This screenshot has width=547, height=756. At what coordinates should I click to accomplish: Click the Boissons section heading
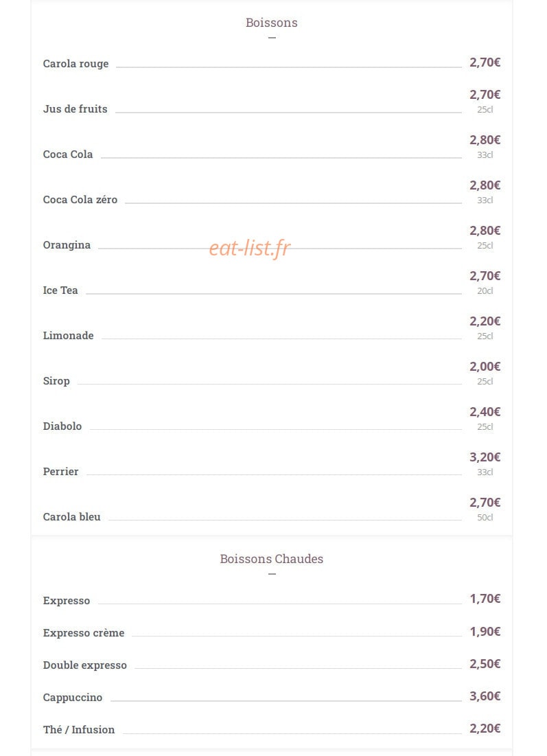(x=271, y=23)
